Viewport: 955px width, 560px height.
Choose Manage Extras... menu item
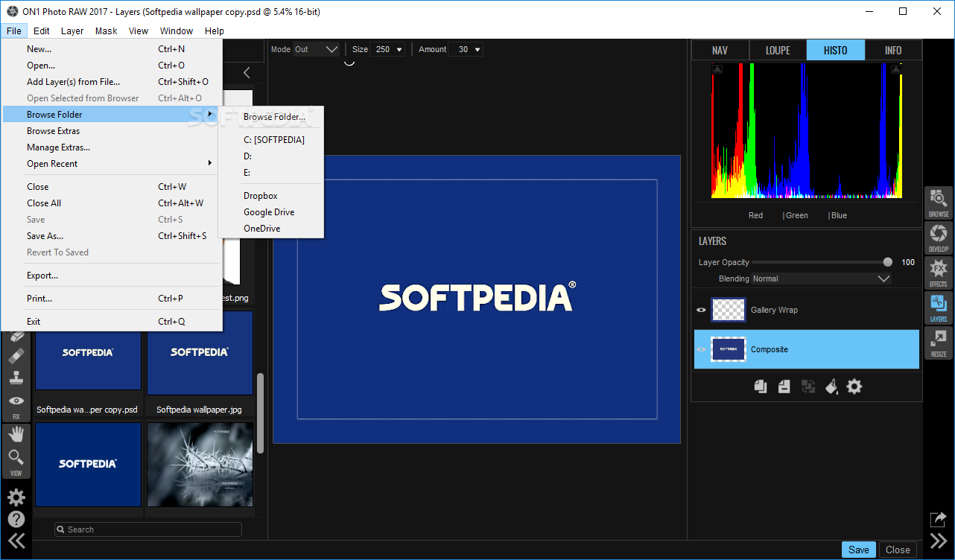click(x=112, y=147)
